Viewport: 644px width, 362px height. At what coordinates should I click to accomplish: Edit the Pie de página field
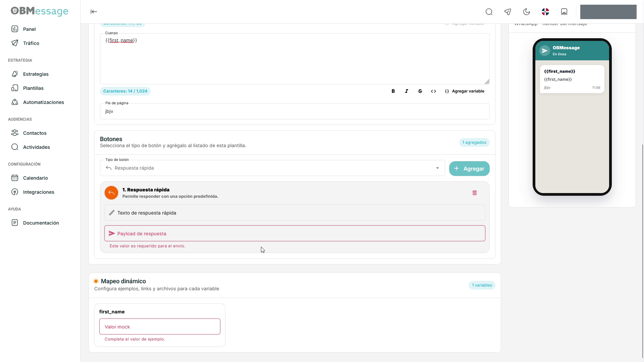pos(295,111)
